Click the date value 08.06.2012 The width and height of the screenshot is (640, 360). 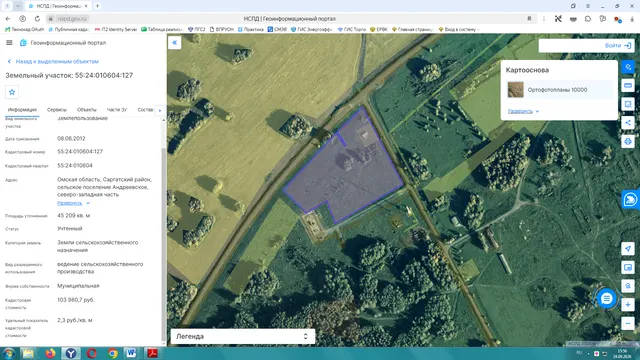coord(71,138)
